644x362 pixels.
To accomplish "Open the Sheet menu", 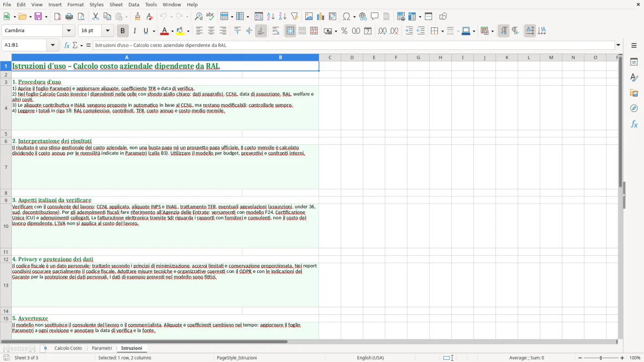I will (116, 4).
